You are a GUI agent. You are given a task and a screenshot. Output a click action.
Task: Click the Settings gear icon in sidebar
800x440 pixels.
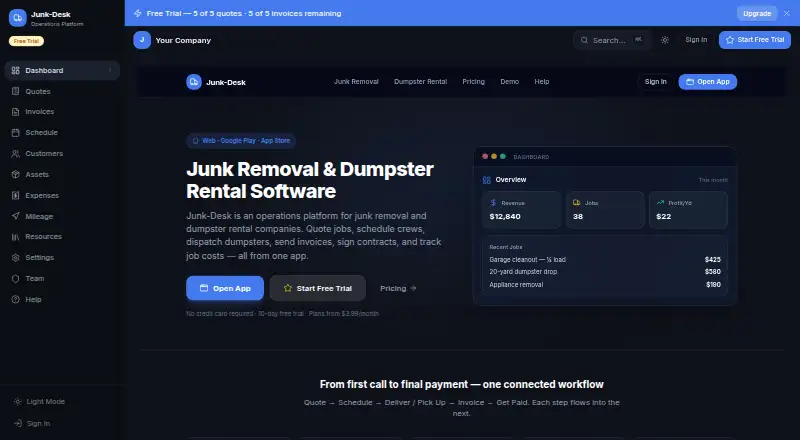[x=16, y=258]
